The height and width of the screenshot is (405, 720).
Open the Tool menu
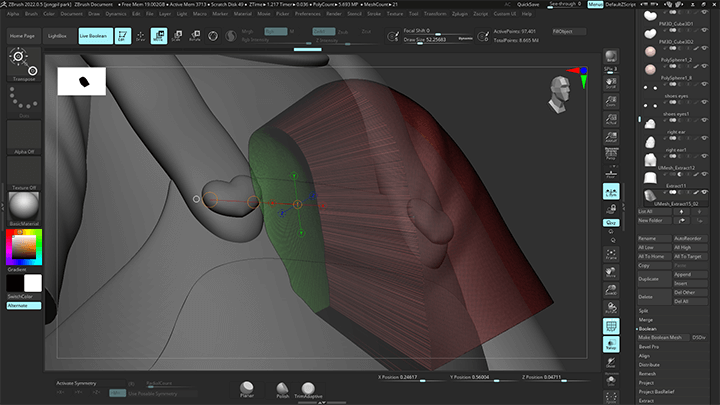tap(413, 14)
